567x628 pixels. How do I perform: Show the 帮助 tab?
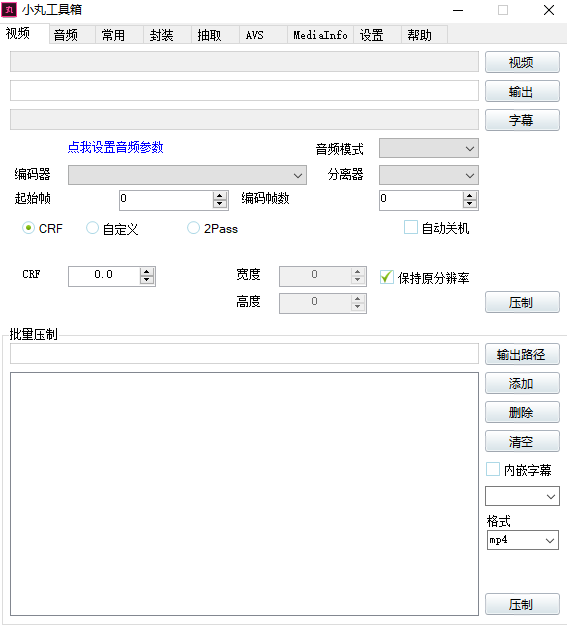point(424,35)
